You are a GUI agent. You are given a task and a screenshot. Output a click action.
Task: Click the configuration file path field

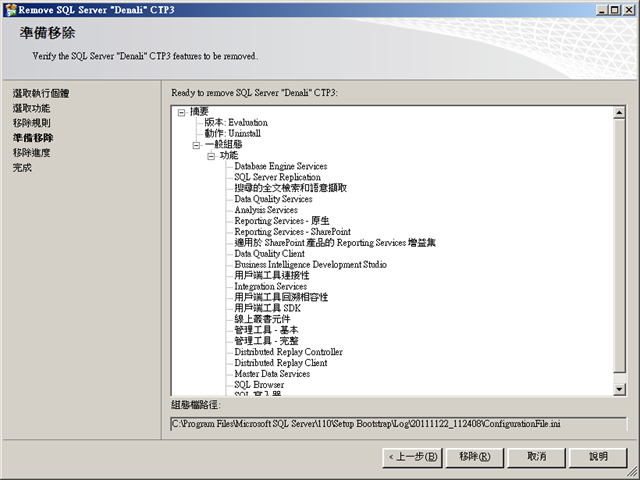[398, 424]
